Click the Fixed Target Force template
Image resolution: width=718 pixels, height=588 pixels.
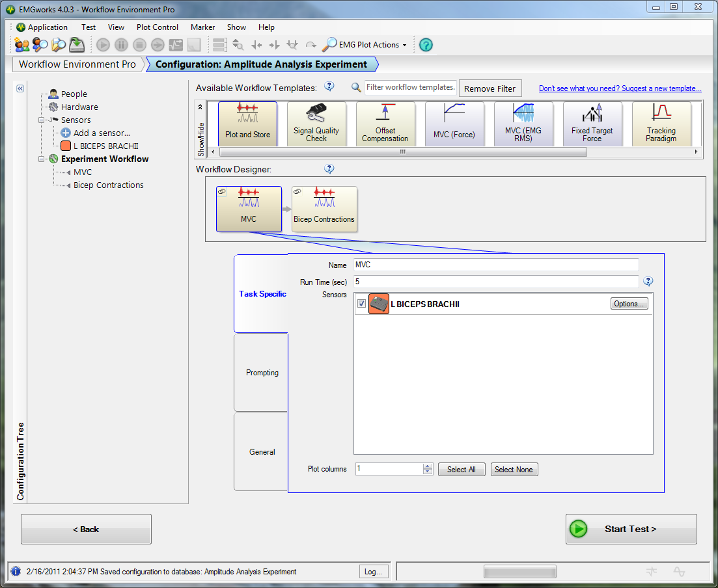(592, 124)
